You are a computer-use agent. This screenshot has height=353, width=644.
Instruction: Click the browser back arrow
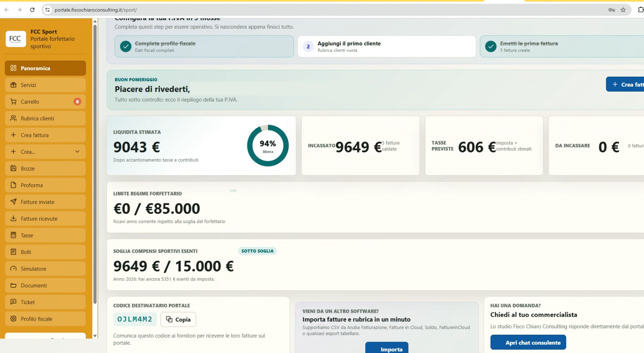click(7, 10)
